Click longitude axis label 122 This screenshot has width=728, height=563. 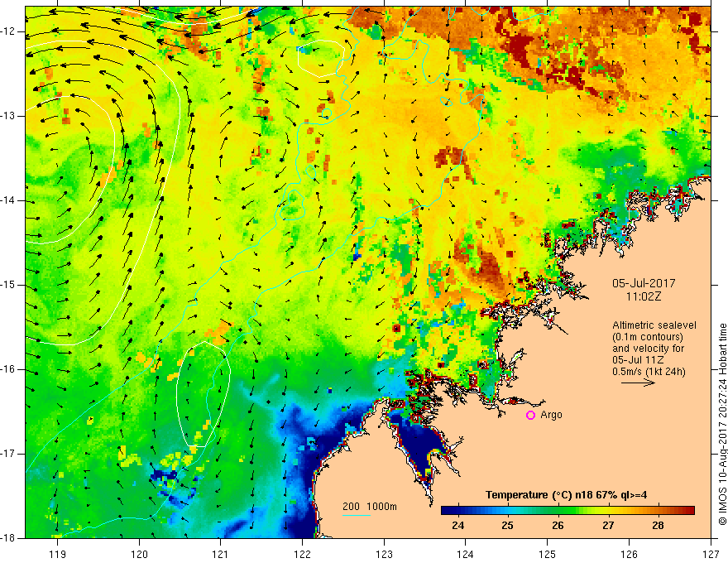click(302, 554)
